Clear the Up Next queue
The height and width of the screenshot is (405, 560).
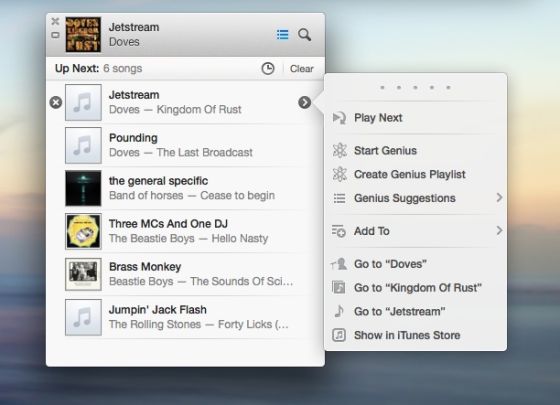pyautogui.click(x=302, y=69)
